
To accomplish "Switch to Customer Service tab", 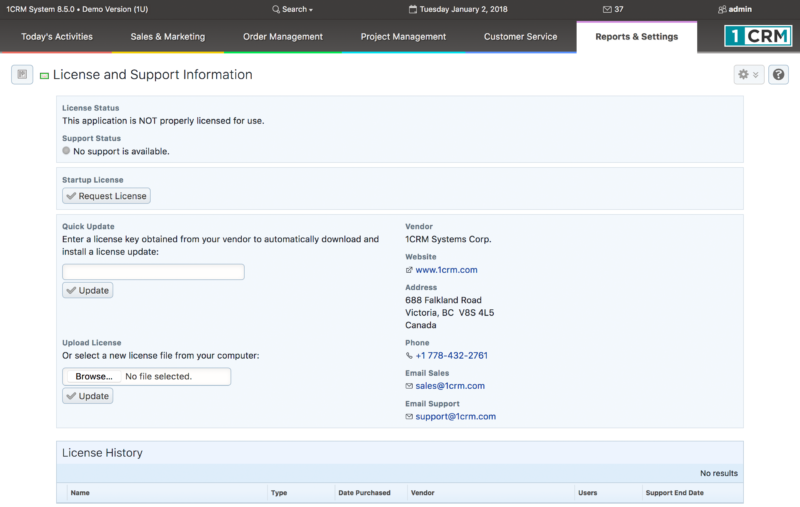I will pos(520,37).
